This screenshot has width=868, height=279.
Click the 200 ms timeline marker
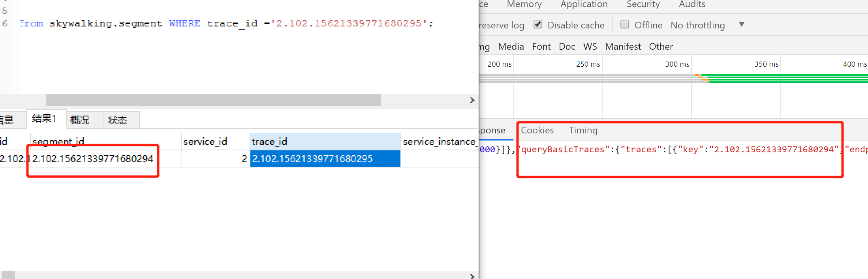coord(499,64)
